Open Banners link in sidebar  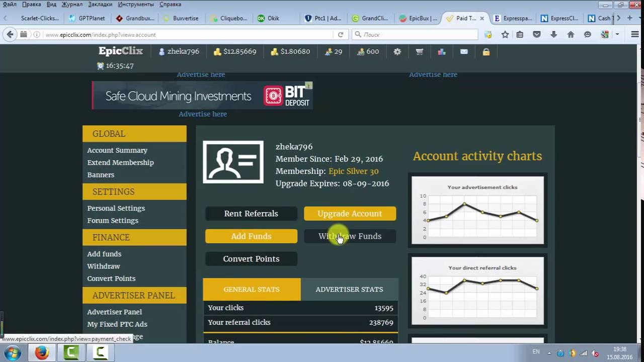tap(101, 175)
